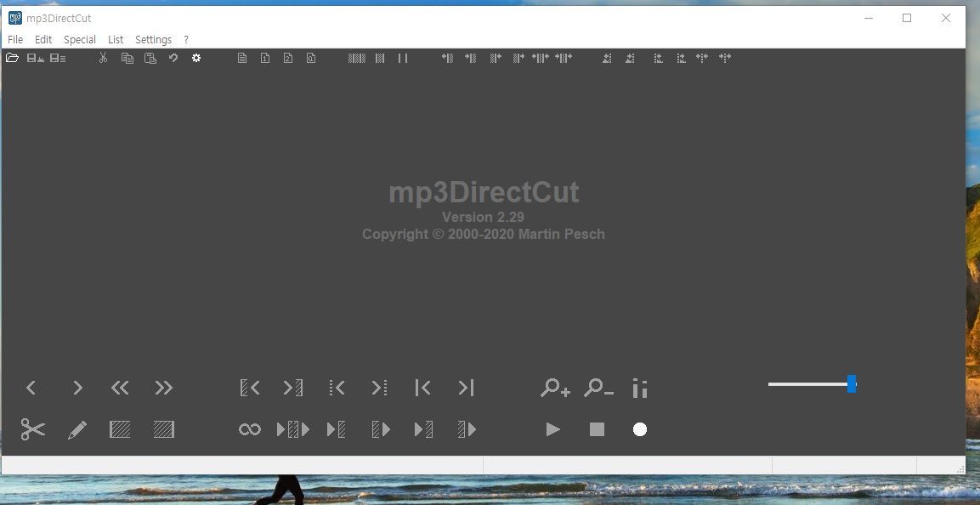The image size is (980, 505).
Task: Click the copy icon in top toolbar
Action: [127, 58]
